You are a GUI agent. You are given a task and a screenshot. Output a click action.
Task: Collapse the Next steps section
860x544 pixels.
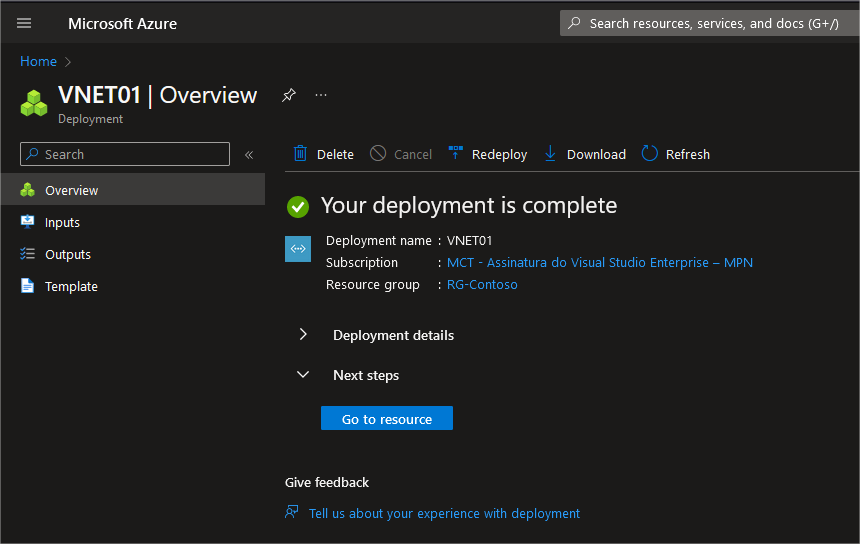(x=303, y=375)
